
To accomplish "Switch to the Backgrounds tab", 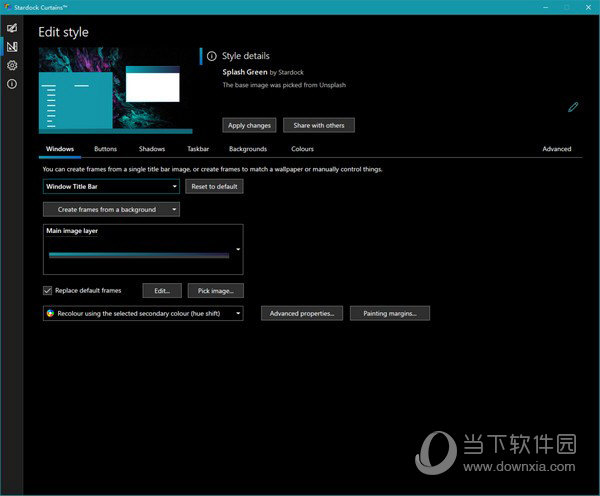I will (248, 149).
